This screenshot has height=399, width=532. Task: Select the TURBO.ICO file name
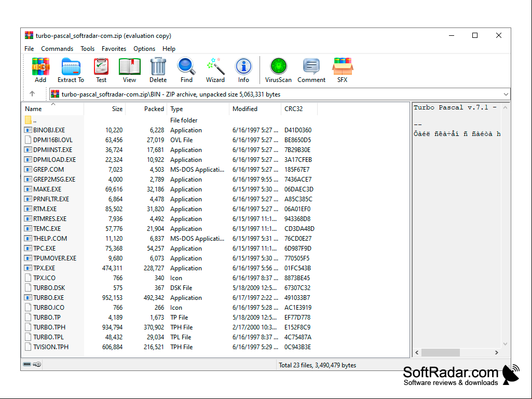point(49,307)
